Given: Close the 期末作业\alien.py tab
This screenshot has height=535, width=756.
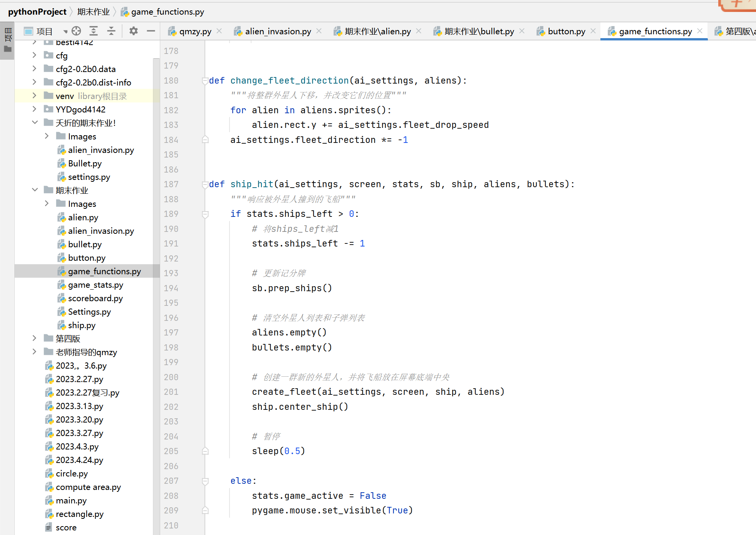Looking at the screenshot, I should click(419, 31).
